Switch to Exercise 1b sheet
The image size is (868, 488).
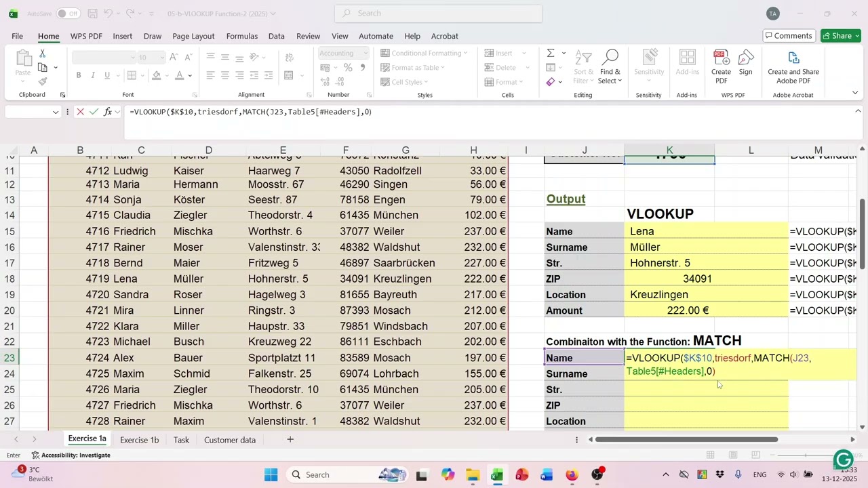[139, 440]
